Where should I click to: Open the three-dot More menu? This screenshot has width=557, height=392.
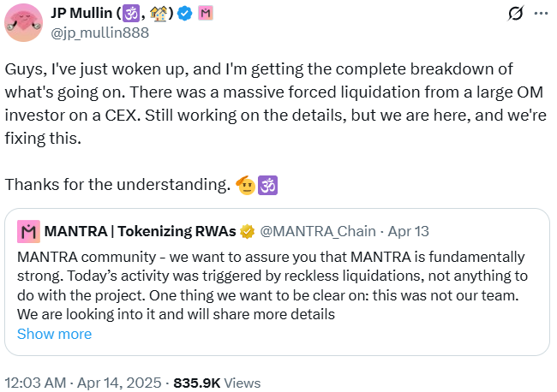(x=540, y=14)
